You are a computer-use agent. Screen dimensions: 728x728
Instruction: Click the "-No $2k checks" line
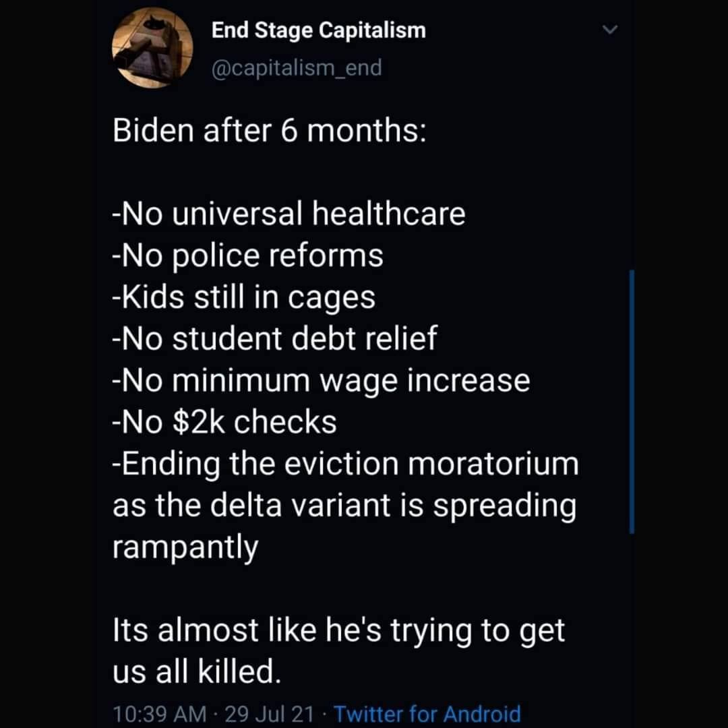[x=224, y=423]
